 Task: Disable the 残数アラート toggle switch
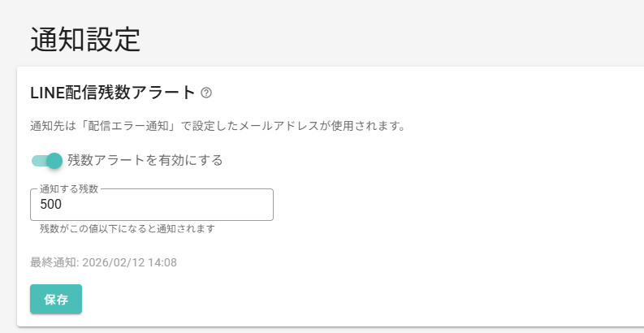[47, 160]
